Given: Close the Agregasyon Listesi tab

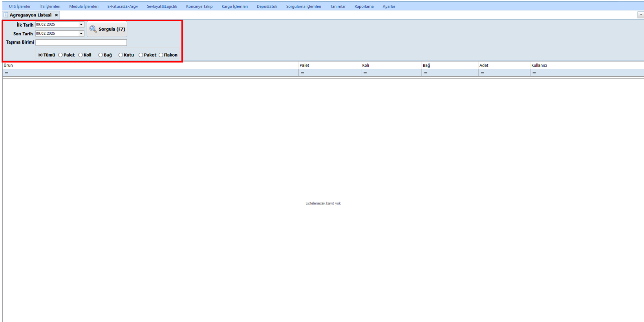Looking at the screenshot, I should click(57, 15).
